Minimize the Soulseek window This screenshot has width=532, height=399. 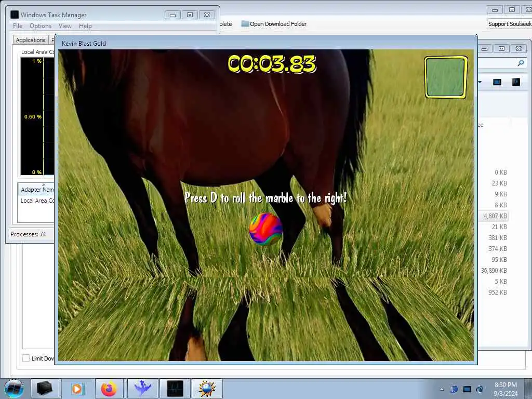coord(495,10)
